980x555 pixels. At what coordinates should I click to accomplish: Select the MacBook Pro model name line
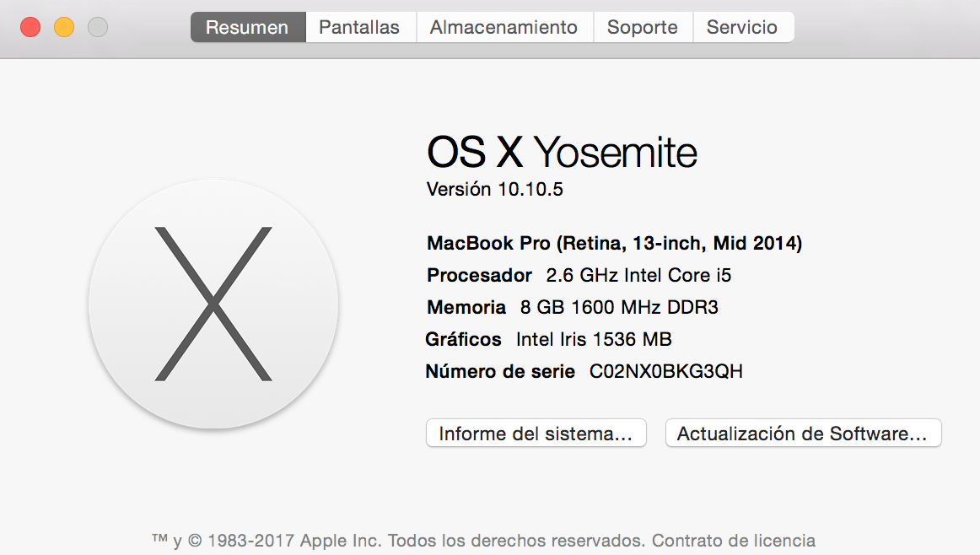(x=614, y=243)
